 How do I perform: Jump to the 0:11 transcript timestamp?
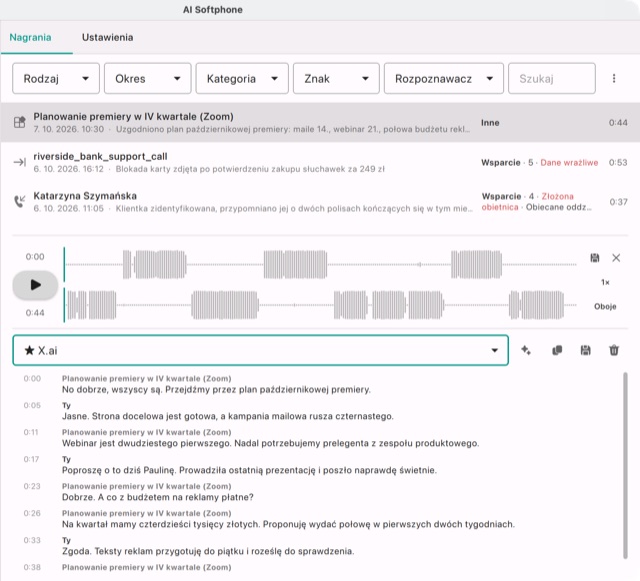coord(31,432)
